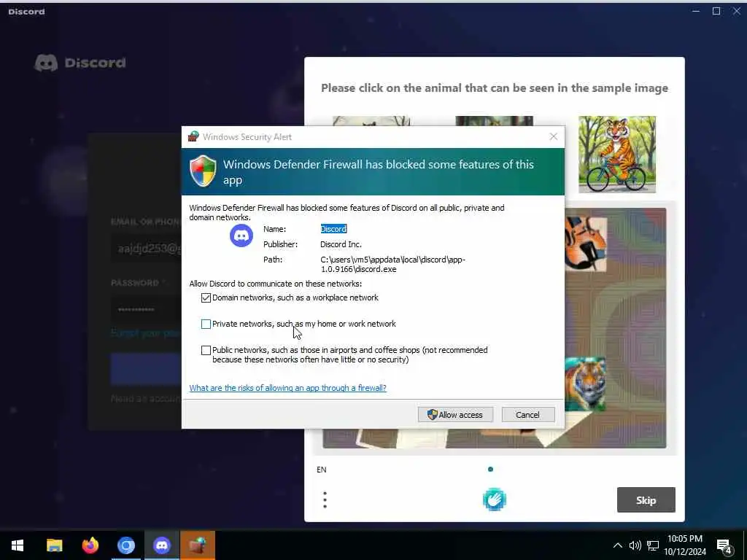Viewport: 747px width, 560px height.
Task: Open the blue circle browser taskbar icon
Action: click(126, 545)
